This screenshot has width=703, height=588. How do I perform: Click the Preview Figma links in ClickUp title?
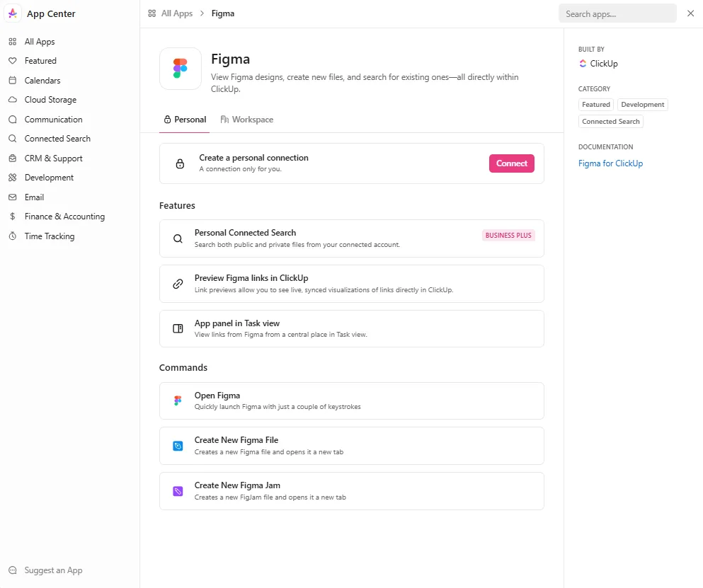point(251,278)
